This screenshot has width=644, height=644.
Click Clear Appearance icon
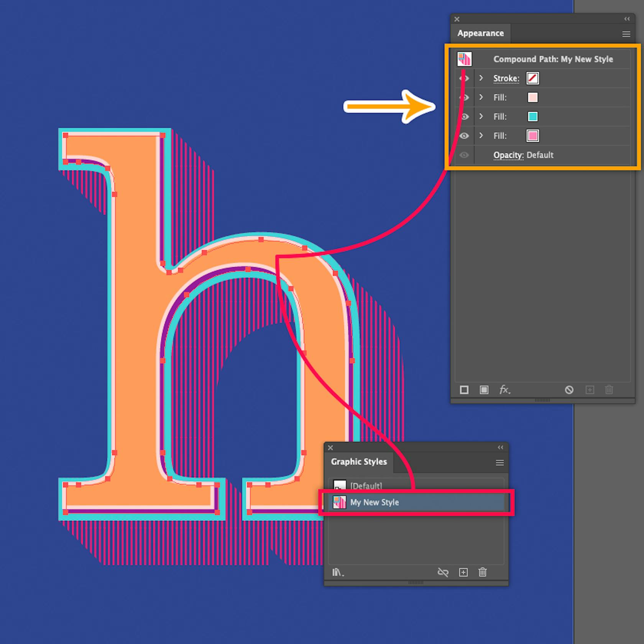point(569,390)
